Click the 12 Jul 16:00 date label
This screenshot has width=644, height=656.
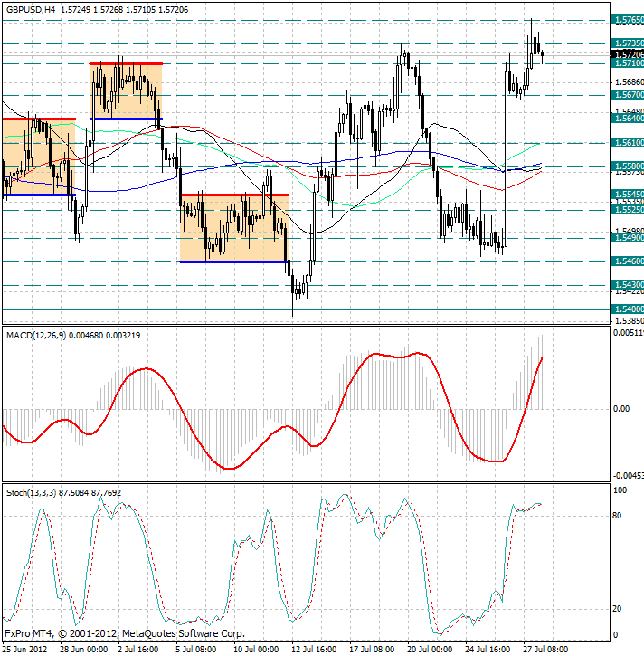coord(314,650)
